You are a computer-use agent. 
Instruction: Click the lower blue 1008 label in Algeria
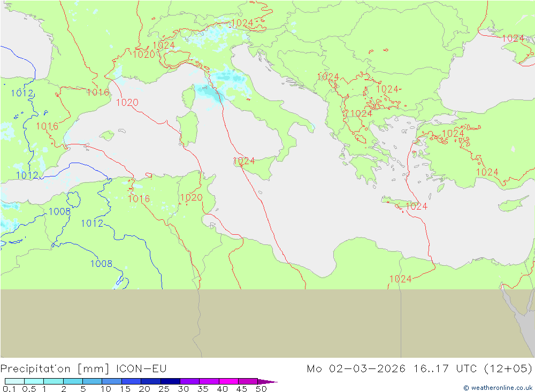point(101,263)
